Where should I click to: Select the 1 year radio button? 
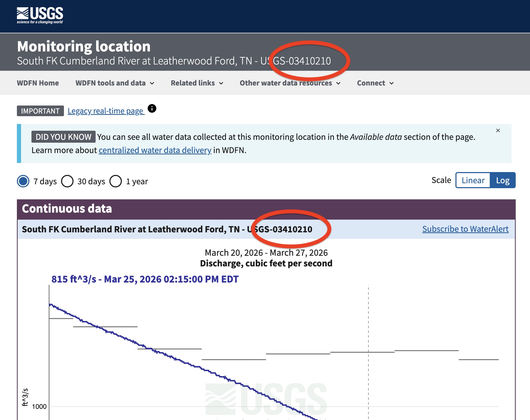point(116,181)
